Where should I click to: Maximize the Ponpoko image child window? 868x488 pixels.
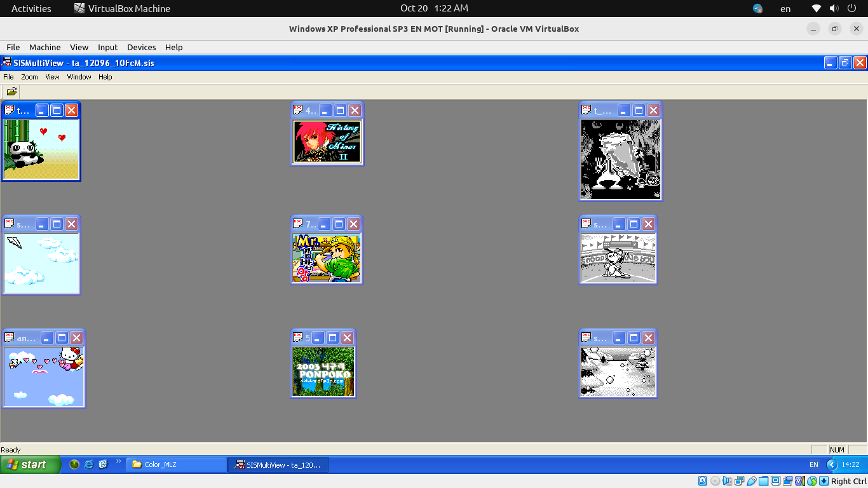coord(333,337)
